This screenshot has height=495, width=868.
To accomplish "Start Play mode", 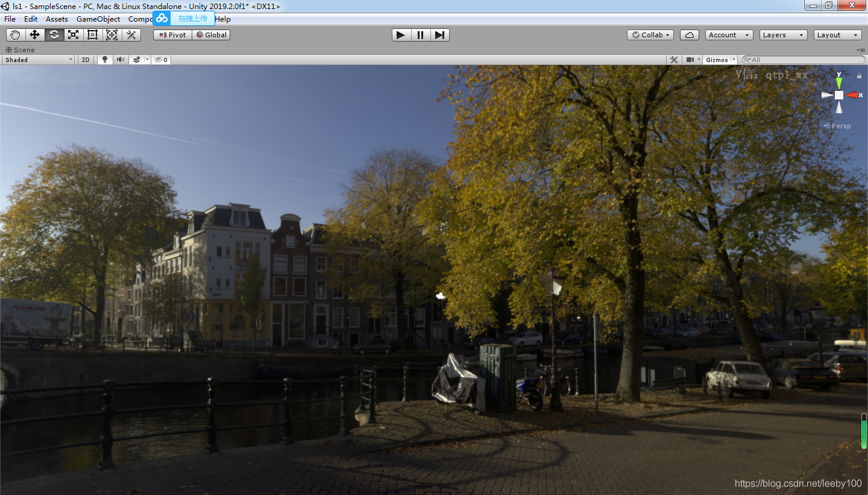I will point(401,35).
